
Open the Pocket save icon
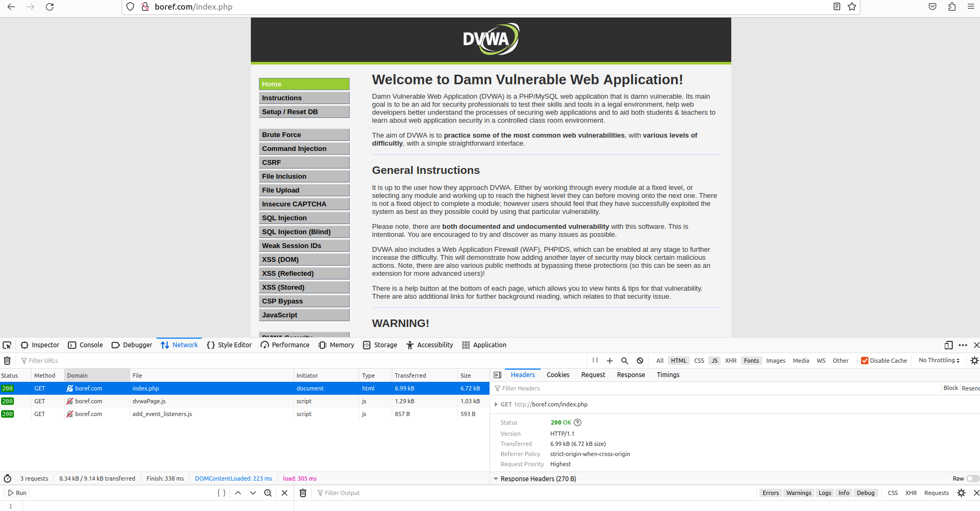coord(932,7)
